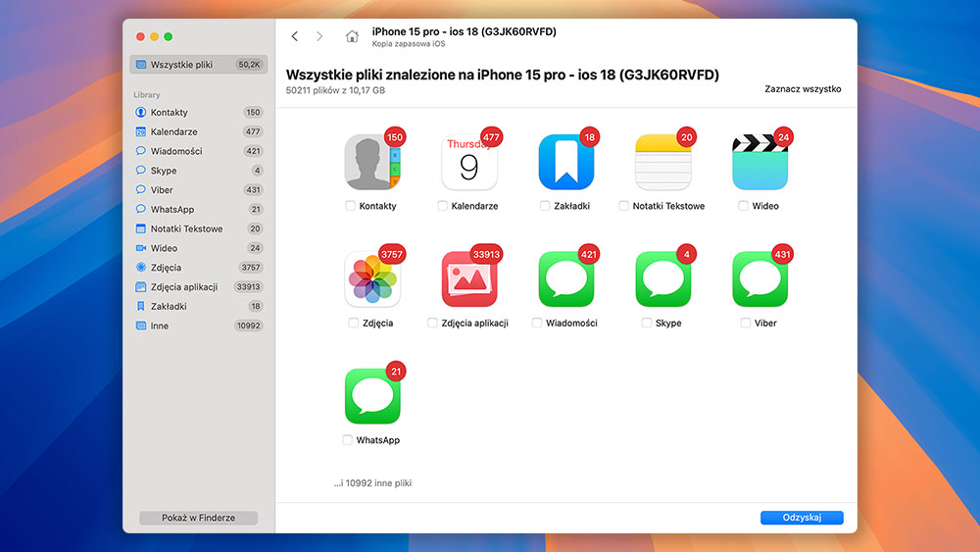The width and height of the screenshot is (980, 552).
Task: Click the 10992 count beside Inne
Action: click(248, 326)
